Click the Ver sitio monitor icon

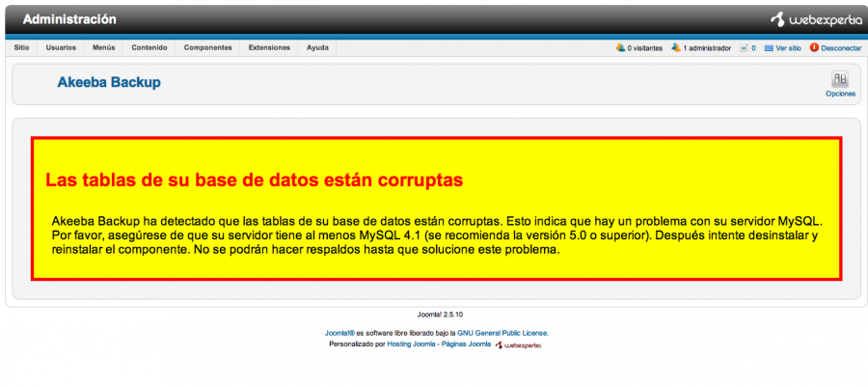coord(769,48)
